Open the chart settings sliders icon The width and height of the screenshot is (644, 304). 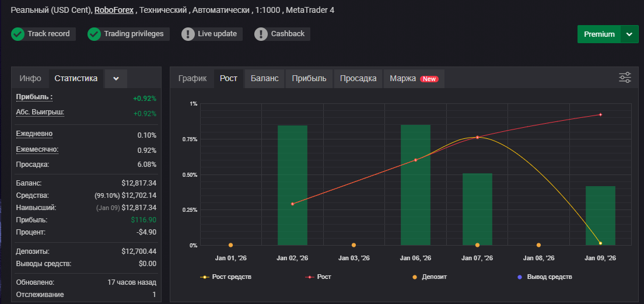(625, 77)
